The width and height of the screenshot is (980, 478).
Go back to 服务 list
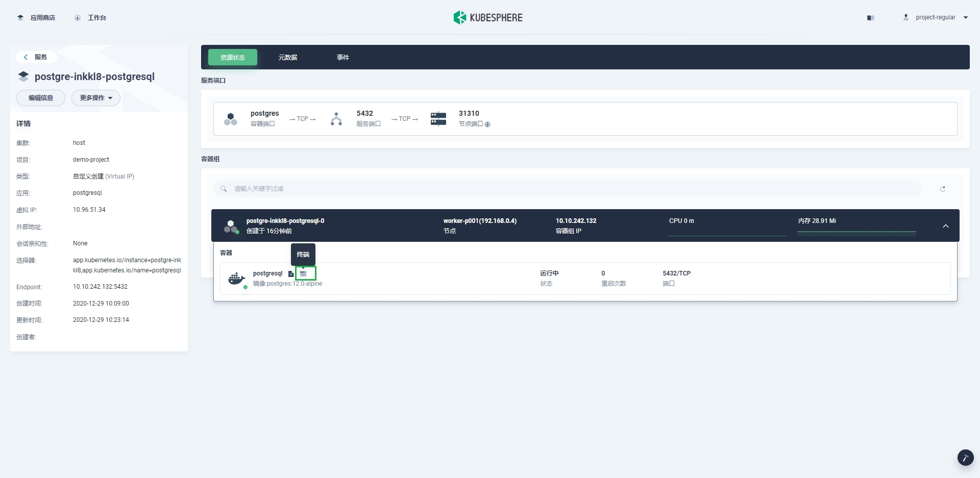click(36, 57)
